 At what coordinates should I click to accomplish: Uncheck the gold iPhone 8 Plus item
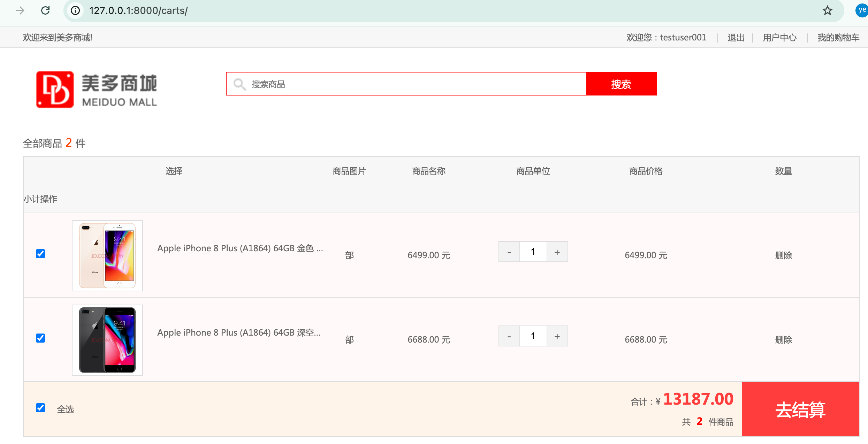click(40, 254)
